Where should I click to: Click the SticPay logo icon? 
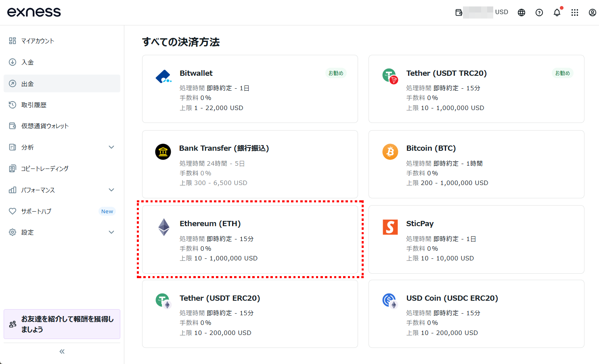tap(390, 227)
